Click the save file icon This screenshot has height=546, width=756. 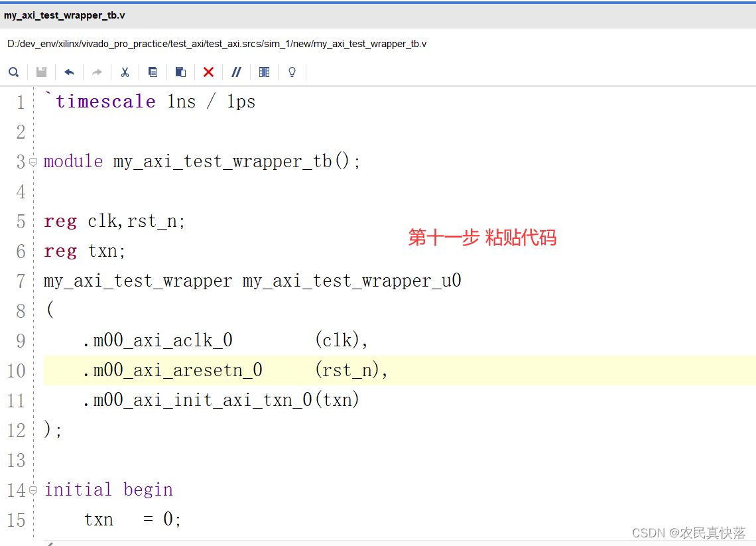[x=41, y=72]
